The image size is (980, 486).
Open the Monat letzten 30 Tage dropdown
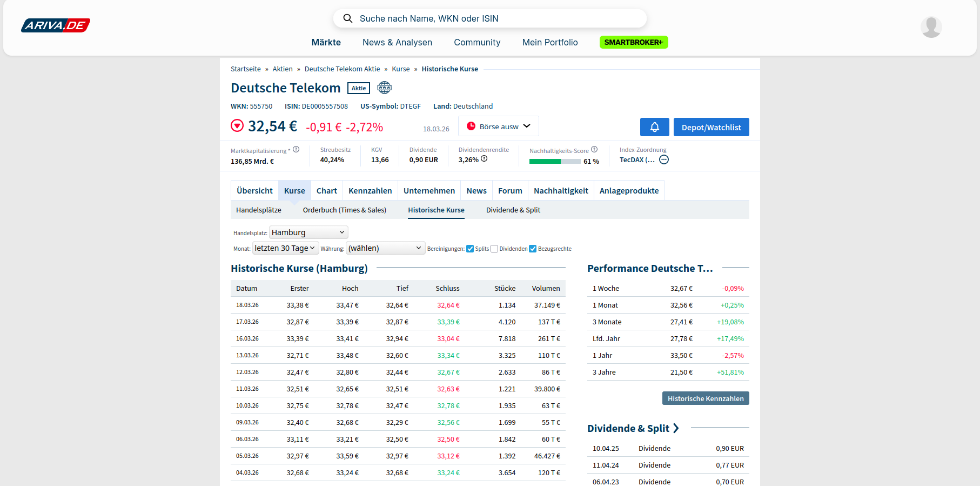coord(285,248)
